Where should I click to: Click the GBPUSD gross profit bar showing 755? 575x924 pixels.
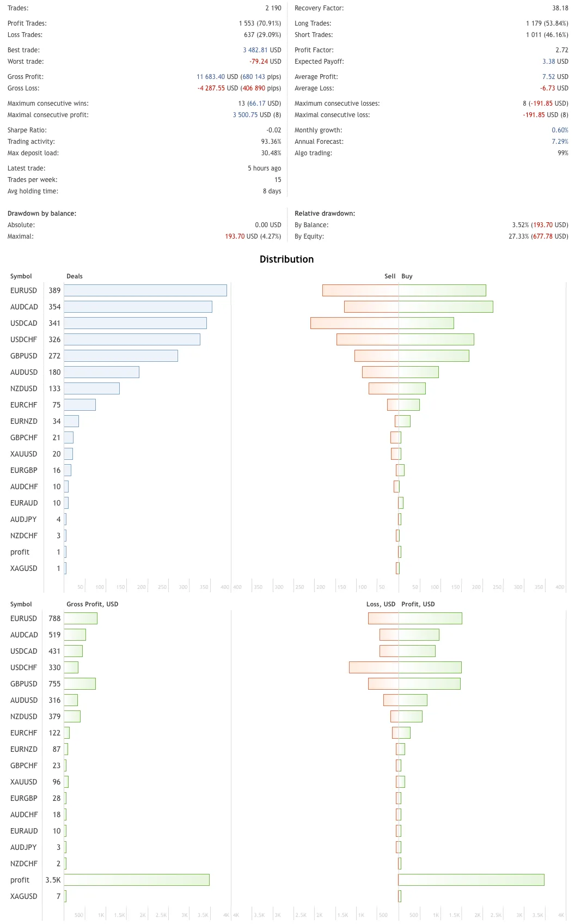point(79,684)
